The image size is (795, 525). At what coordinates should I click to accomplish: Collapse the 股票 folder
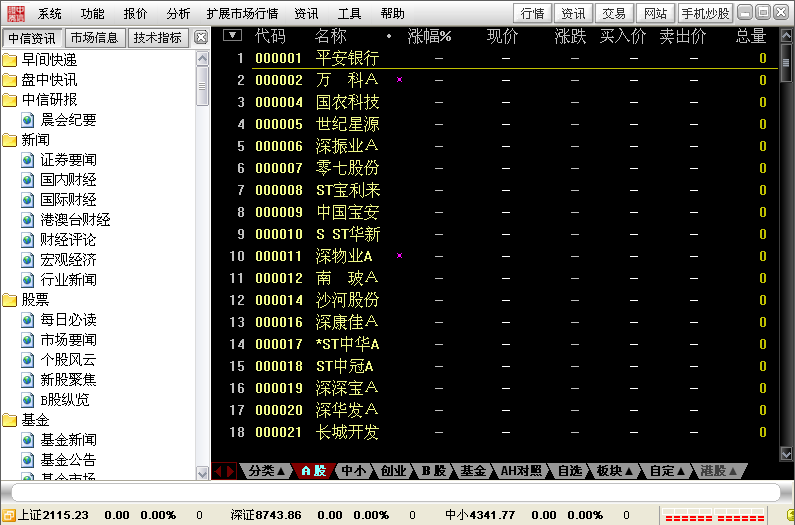[x=10, y=300]
